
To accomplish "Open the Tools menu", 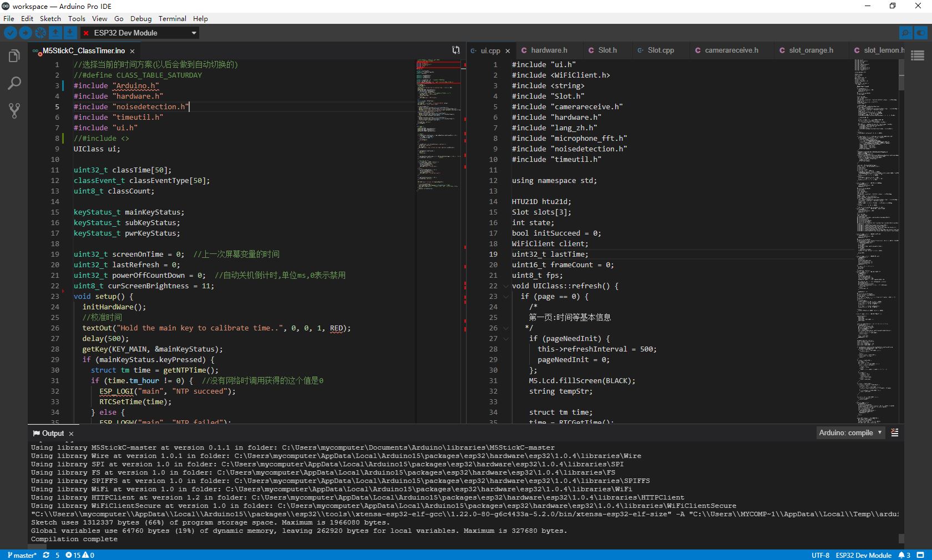I will click(x=77, y=18).
